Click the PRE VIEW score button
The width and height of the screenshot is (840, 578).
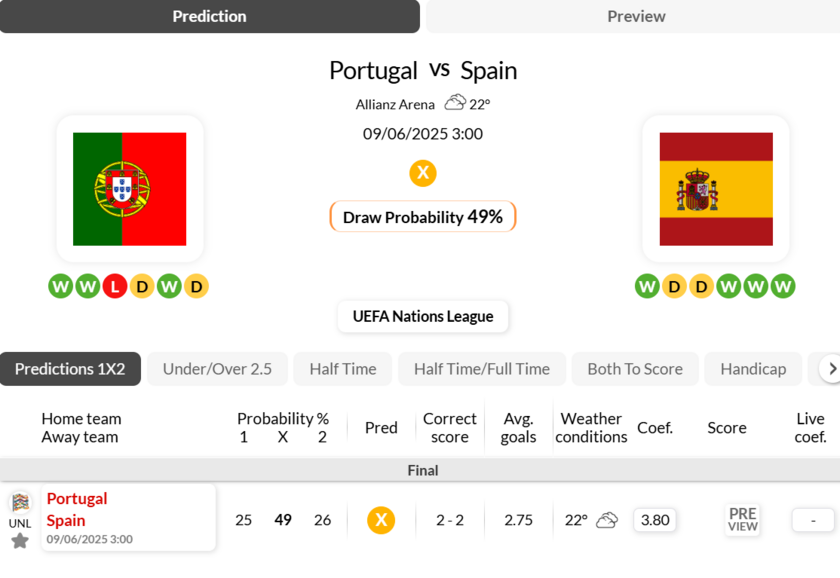pyautogui.click(x=743, y=520)
